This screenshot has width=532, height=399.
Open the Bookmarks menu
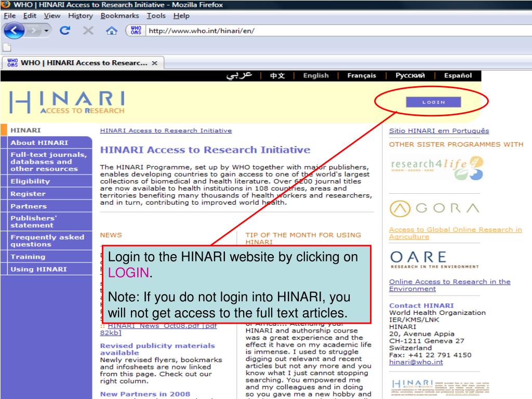[x=120, y=16]
